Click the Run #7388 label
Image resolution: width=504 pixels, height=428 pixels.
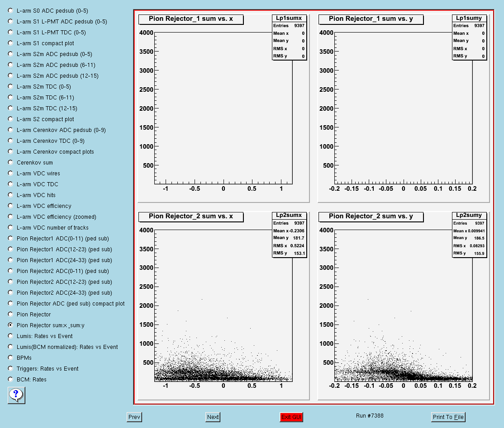pos(370,416)
